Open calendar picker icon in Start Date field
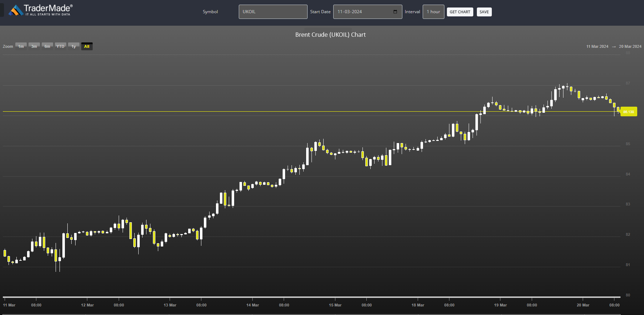Screen dimensions: 644x315 pyautogui.click(x=395, y=12)
